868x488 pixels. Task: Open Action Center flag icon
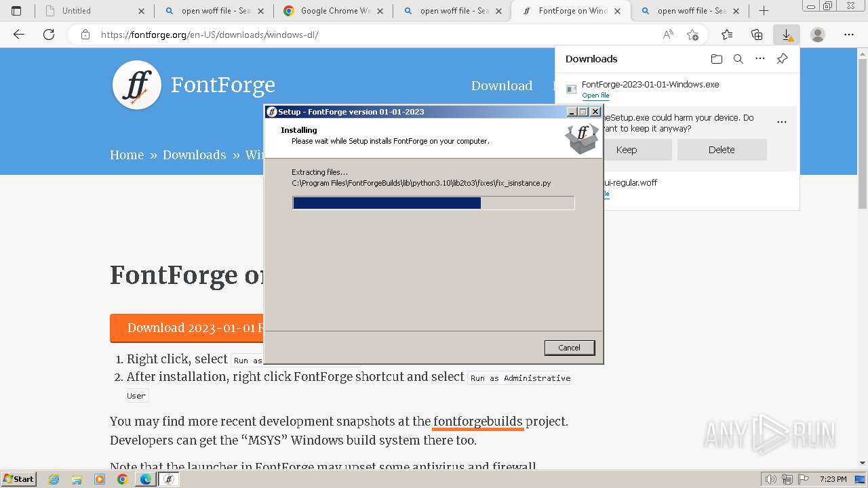pyautogui.click(x=803, y=479)
